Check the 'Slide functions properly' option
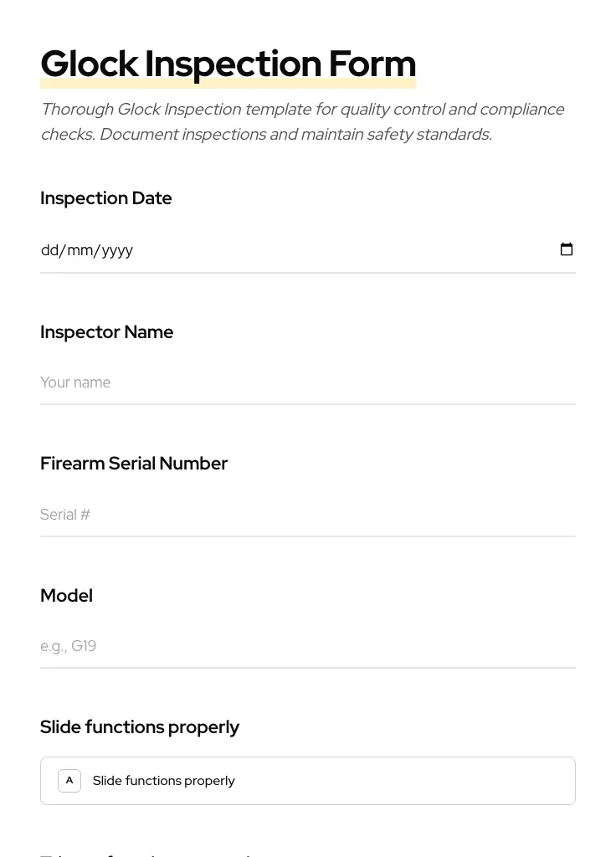The image size is (616, 857). pos(307,781)
